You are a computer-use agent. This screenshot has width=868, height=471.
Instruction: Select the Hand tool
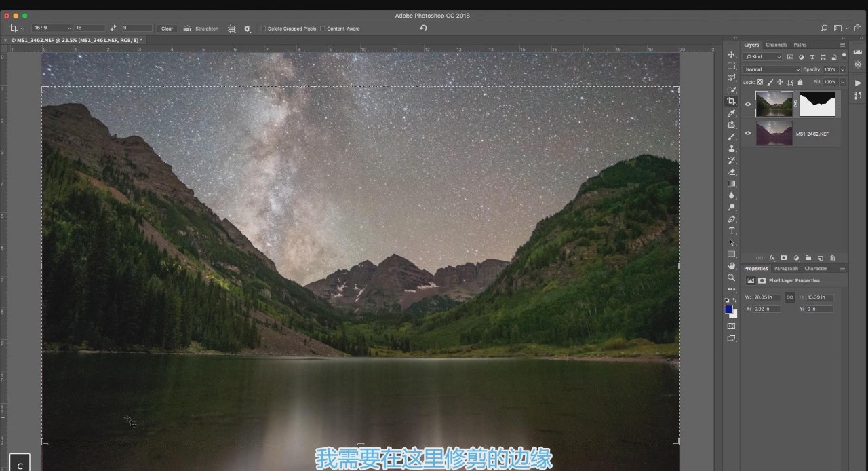pos(731,266)
